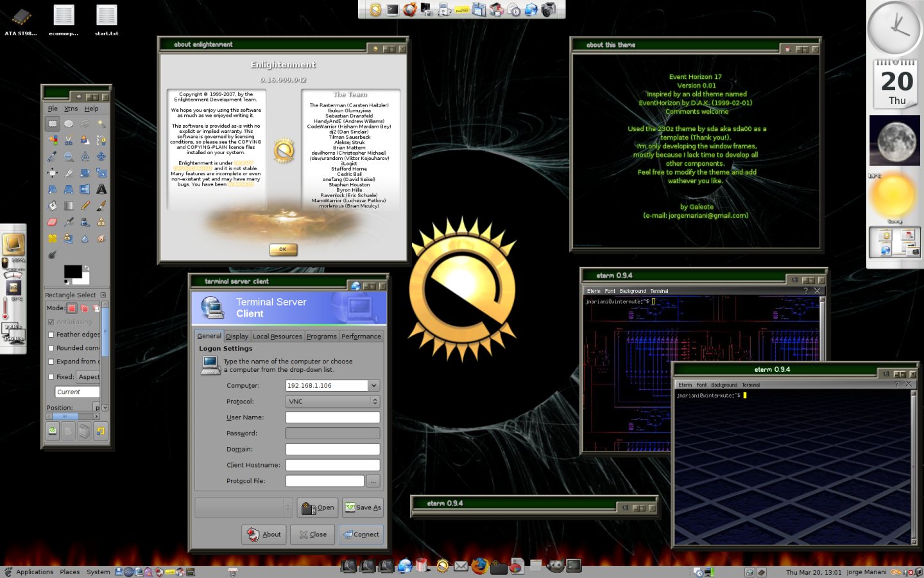Select the Pencil tool
The width and height of the screenshot is (924, 578).
click(85, 206)
